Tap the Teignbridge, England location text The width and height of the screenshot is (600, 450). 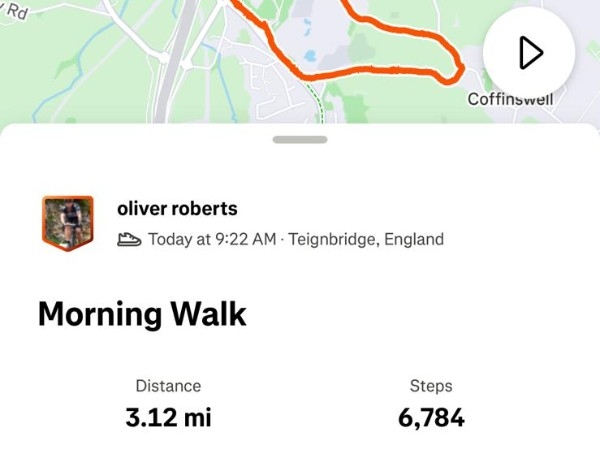pyautogui.click(x=366, y=239)
